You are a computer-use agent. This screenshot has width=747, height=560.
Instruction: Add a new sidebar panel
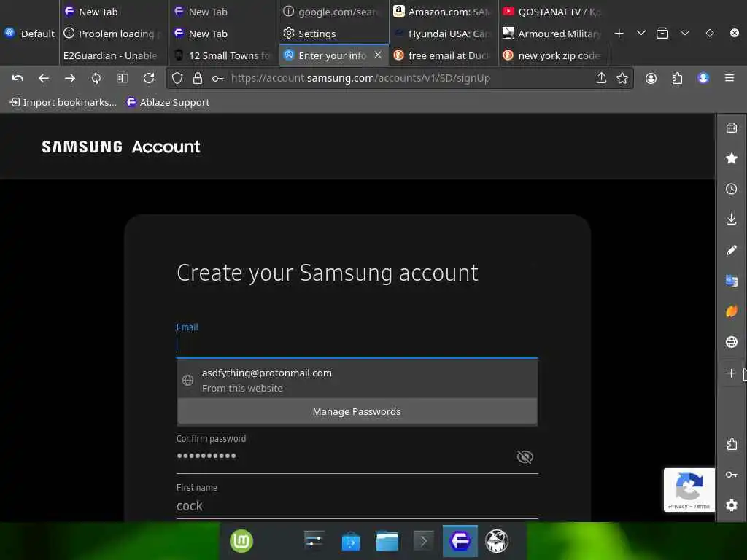coord(731,373)
